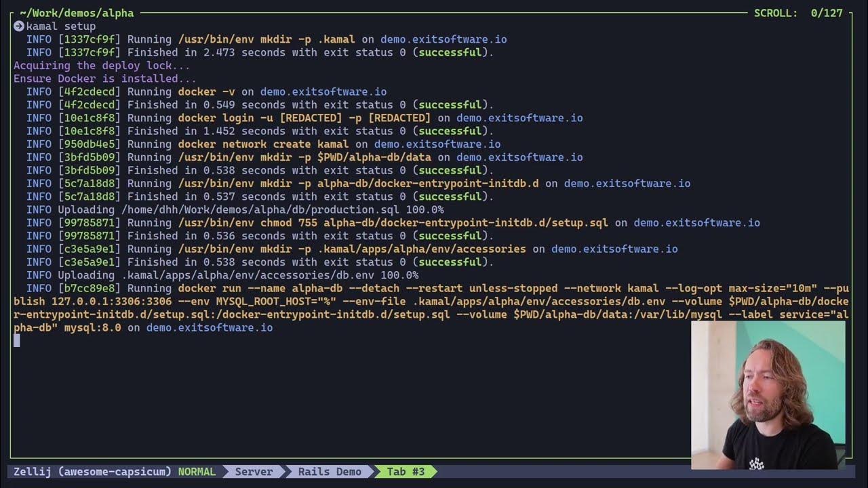Switch to the Rails Demo tab

(x=330, y=471)
